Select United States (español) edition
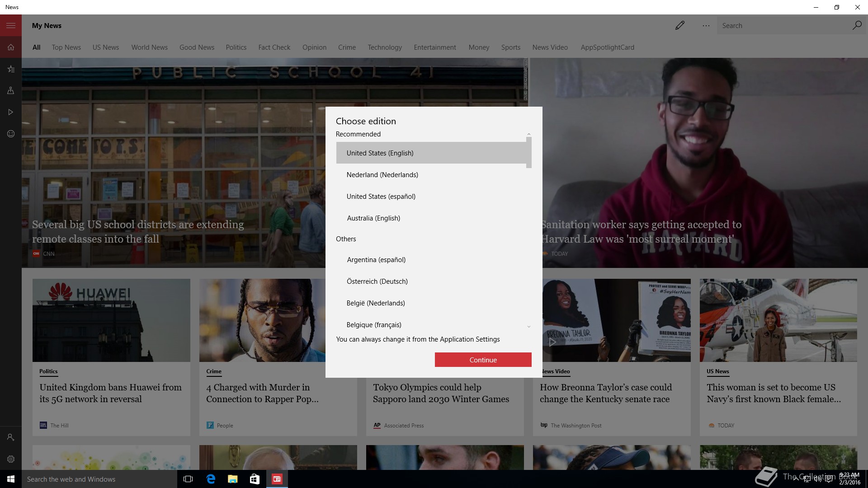 tap(431, 197)
